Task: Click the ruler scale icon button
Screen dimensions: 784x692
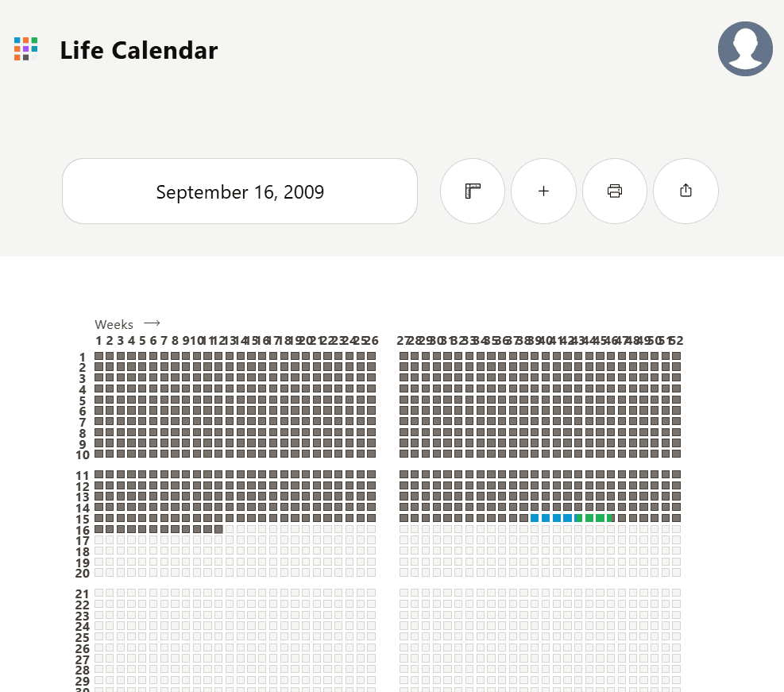Action: coord(473,191)
